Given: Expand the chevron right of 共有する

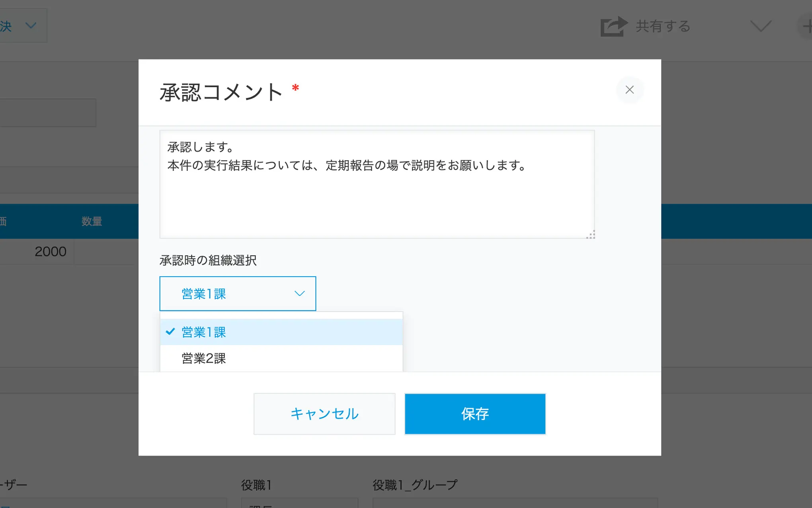Looking at the screenshot, I should tap(760, 26).
